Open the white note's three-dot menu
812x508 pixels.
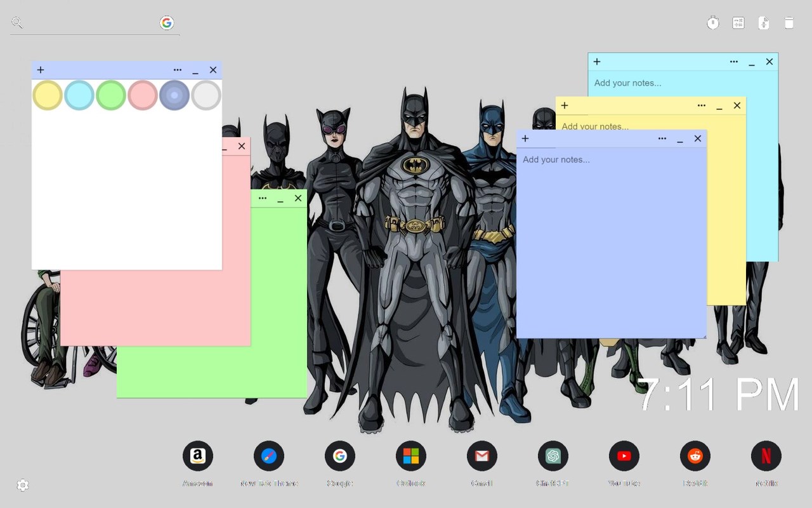point(178,70)
